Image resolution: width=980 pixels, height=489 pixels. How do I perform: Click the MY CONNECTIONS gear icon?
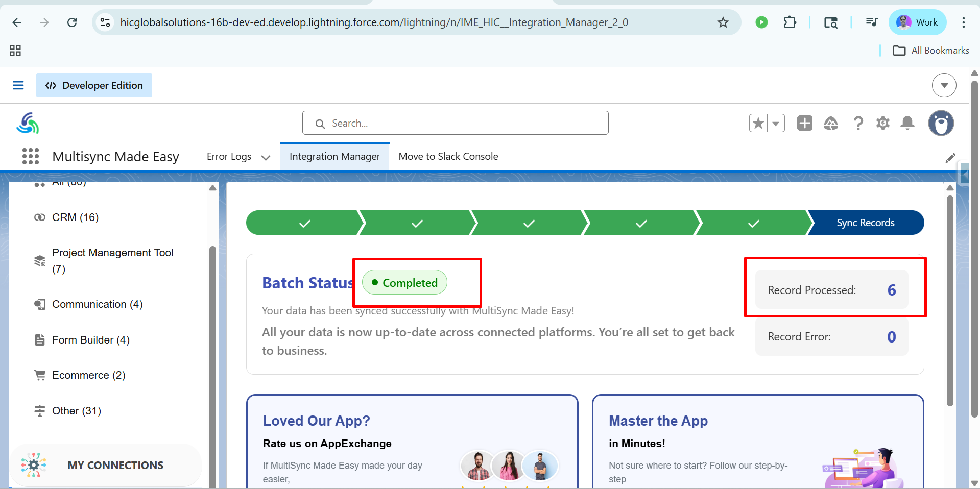click(x=34, y=465)
